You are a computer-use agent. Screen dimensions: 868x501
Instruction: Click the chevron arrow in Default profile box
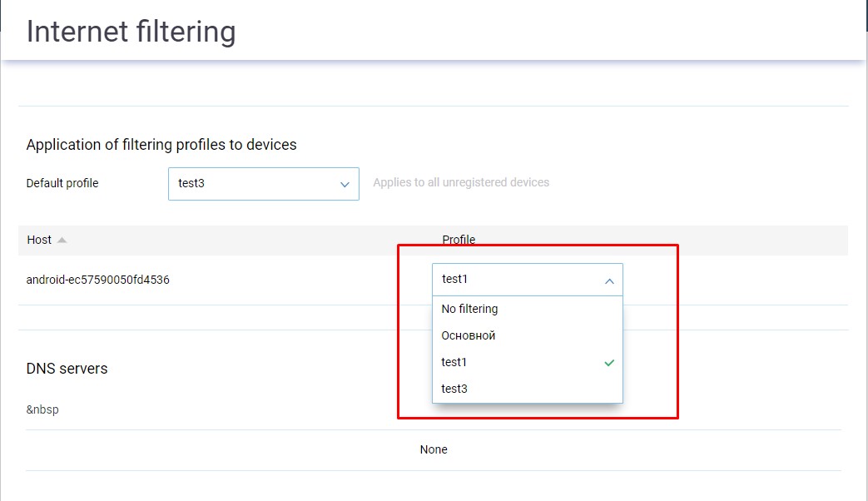coord(345,185)
